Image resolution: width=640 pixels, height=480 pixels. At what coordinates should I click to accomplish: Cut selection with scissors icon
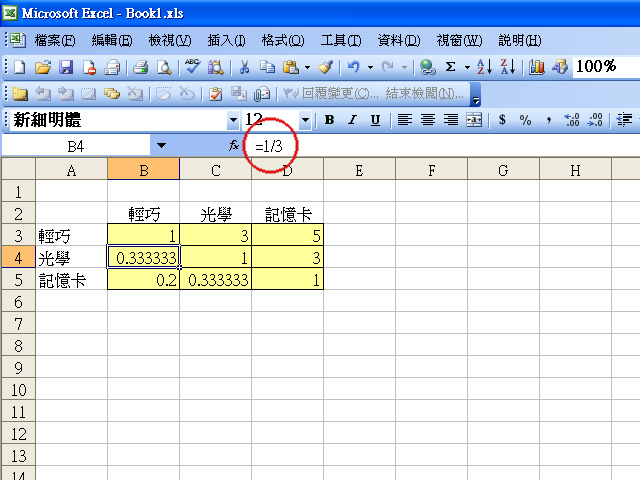[x=244, y=67]
